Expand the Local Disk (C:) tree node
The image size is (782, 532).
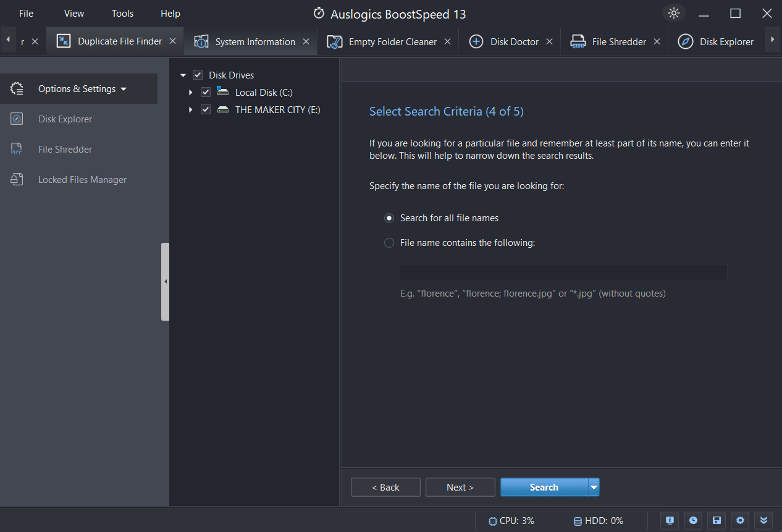click(x=191, y=93)
